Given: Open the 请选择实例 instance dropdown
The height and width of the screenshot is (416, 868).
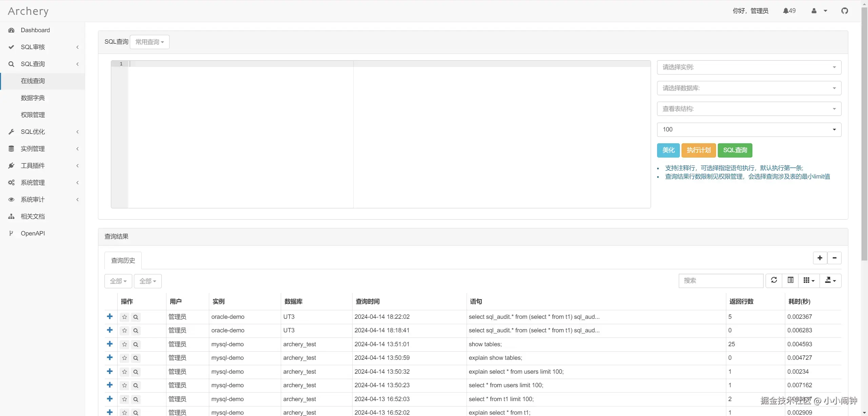Looking at the screenshot, I should (749, 67).
